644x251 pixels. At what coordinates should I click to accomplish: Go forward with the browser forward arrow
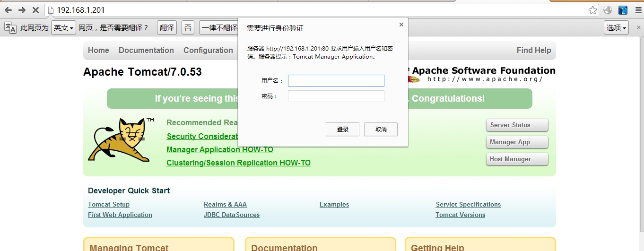(22, 10)
